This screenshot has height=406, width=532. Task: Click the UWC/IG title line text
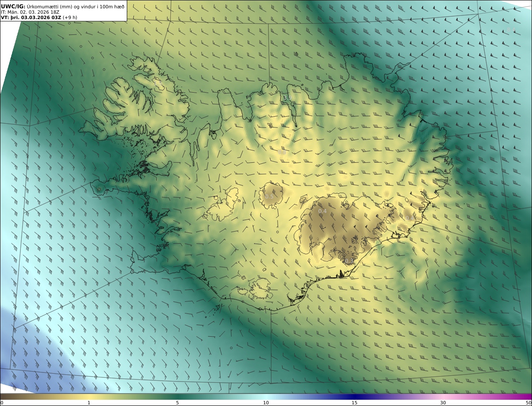pyautogui.click(x=62, y=6)
